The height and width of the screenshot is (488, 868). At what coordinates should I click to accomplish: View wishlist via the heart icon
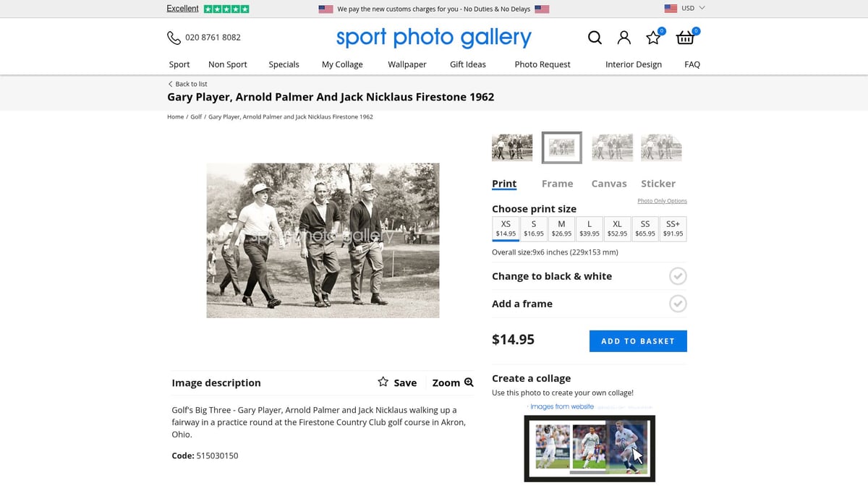tap(652, 38)
